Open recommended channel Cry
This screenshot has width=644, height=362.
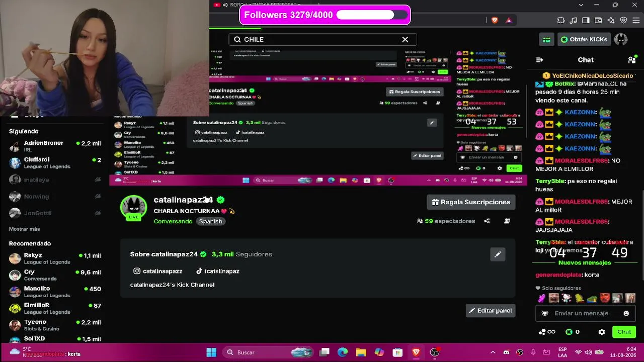[x=55, y=275]
